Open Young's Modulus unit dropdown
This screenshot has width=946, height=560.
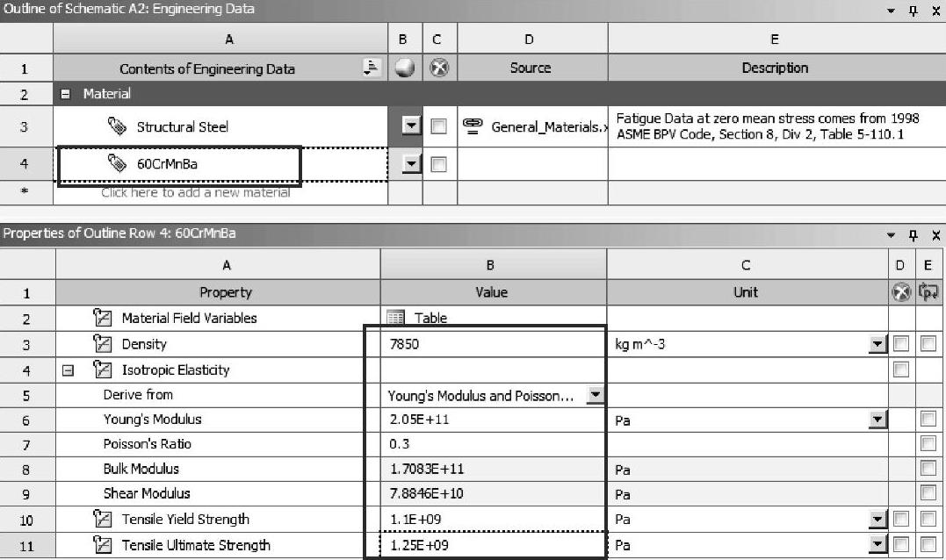[x=877, y=419]
